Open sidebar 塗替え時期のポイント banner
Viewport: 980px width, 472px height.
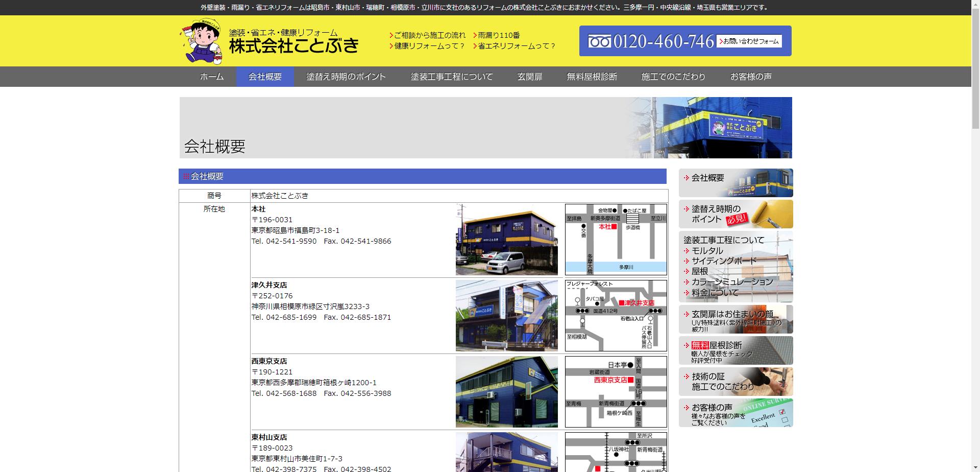pos(736,214)
